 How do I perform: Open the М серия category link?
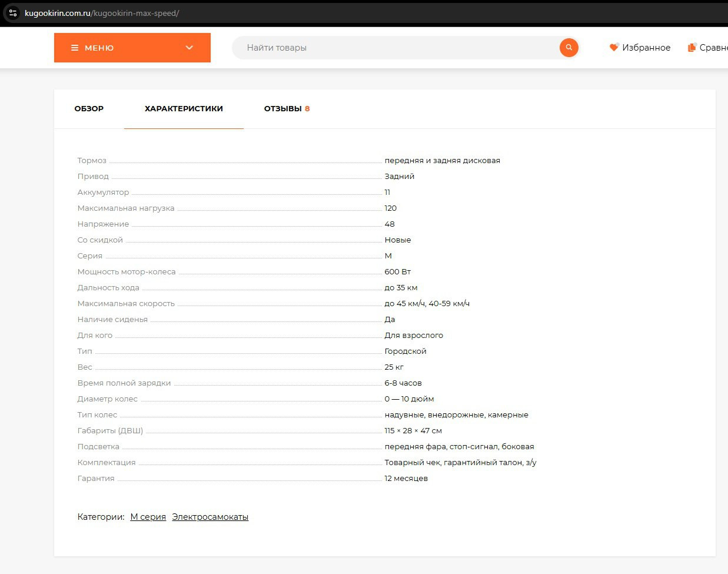[x=148, y=517]
